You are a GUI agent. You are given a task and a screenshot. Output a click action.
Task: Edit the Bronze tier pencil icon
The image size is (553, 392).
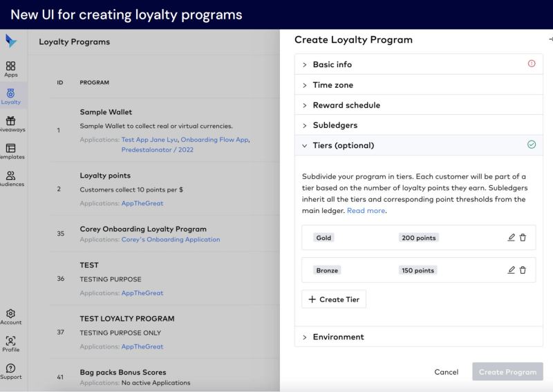(511, 270)
